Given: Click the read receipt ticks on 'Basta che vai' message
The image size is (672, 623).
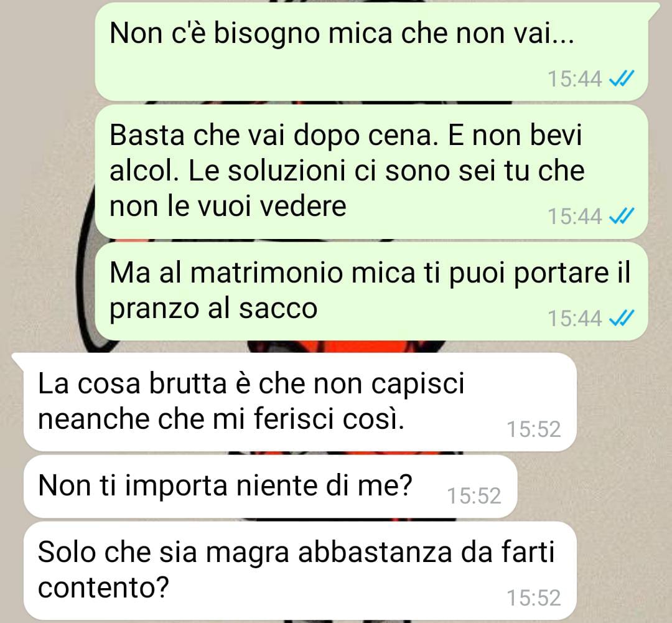Looking at the screenshot, I should pos(621,216).
